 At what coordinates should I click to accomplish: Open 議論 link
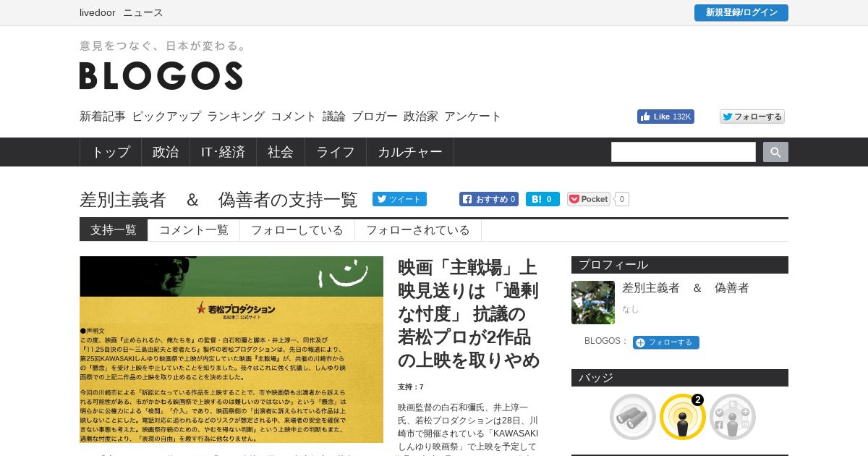(x=334, y=117)
